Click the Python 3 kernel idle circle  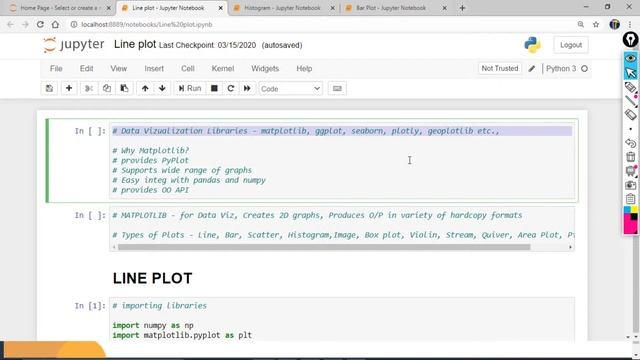coord(584,69)
